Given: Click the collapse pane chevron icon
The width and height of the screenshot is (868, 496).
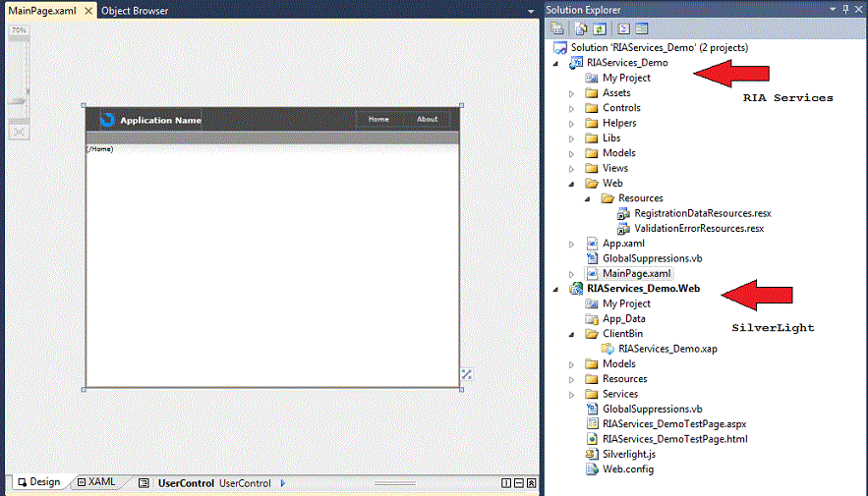Looking at the screenshot, I should coord(532,483).
